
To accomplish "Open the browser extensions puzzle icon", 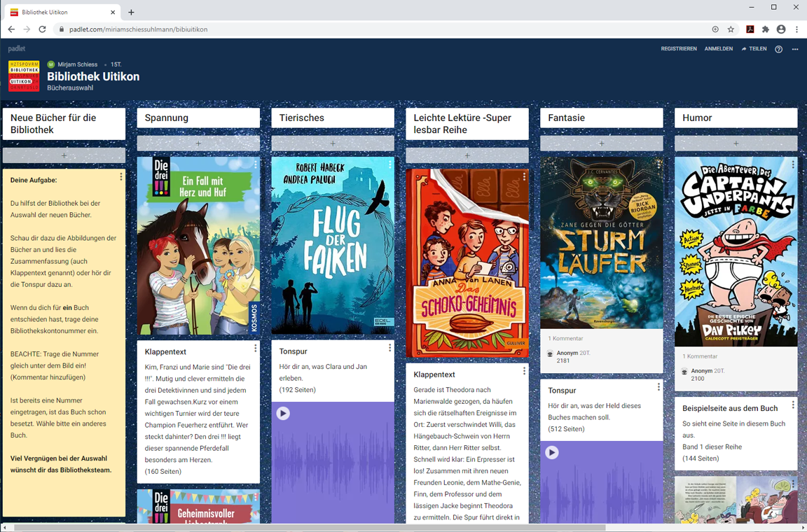I will coord(766,29).
